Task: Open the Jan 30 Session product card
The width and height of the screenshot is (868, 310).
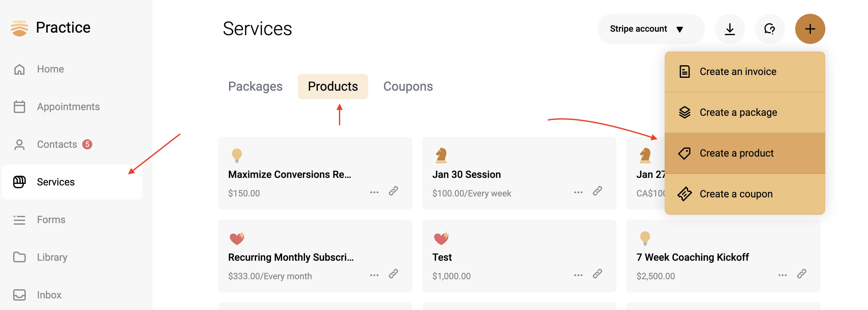Action: pos(519,173)
